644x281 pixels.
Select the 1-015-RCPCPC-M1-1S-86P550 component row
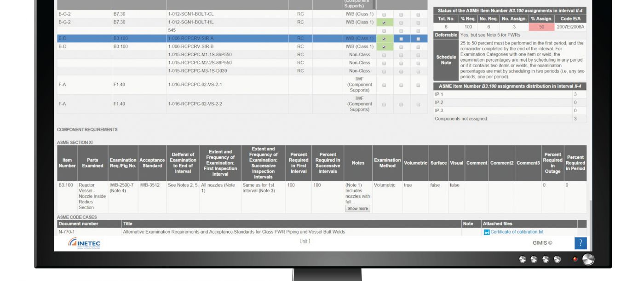tap(242, 54)
